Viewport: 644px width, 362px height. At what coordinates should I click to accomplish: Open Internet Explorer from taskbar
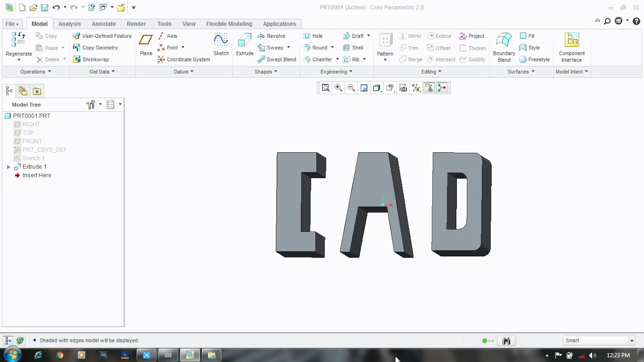38,355
